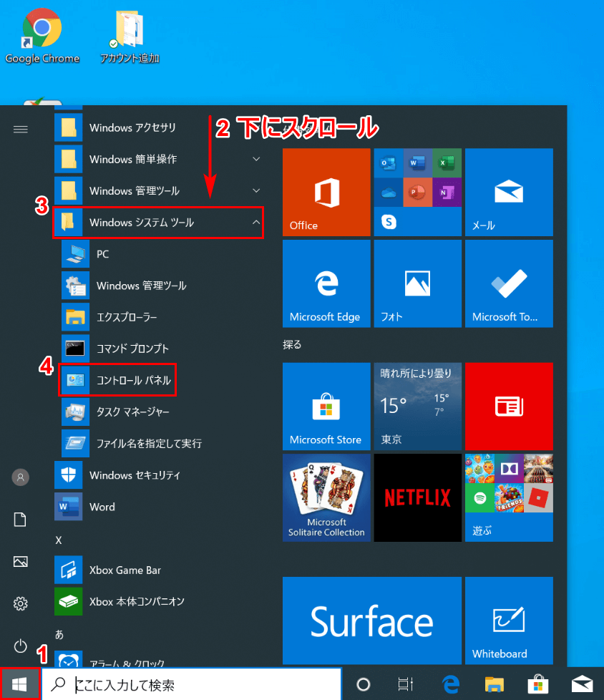Open OneDrive icon in the Office apps tile
This screenshot has height=700, width=604.
(389, 193)
